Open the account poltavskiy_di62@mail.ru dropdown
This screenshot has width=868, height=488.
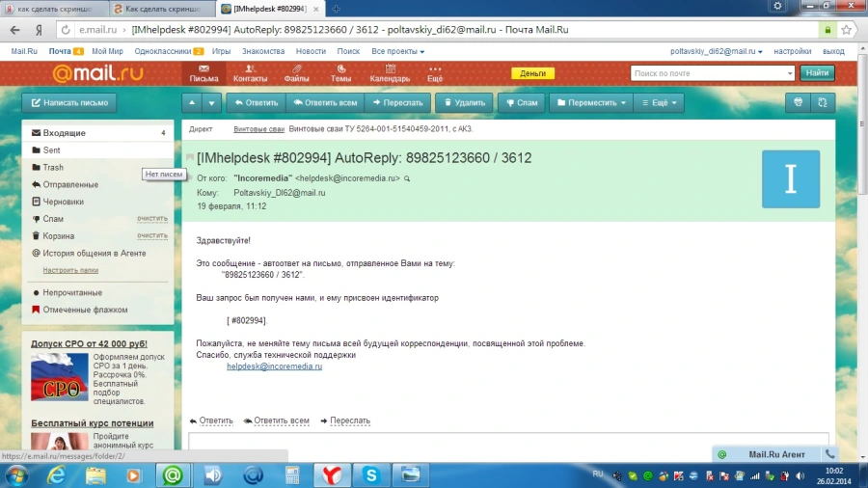tap(716, 51)
